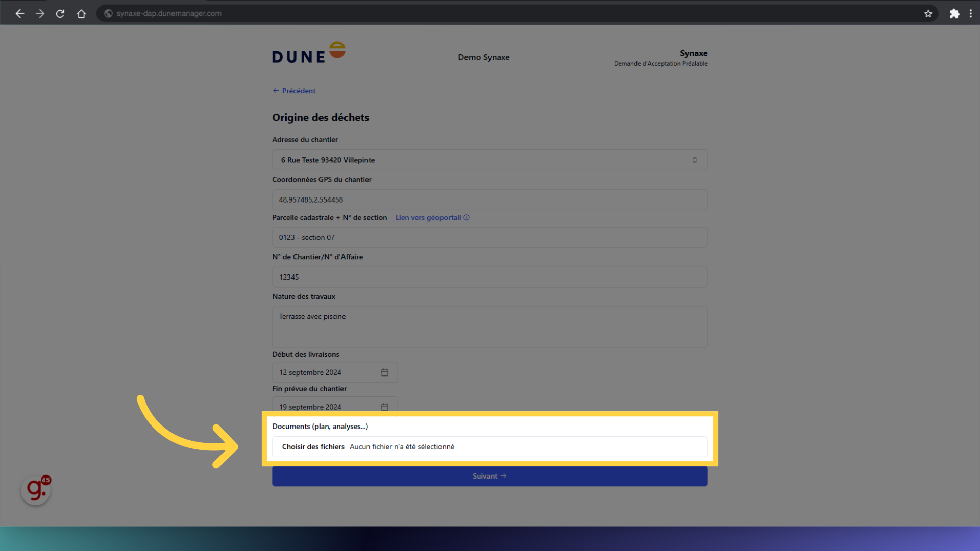Image resolution: width=980 pixels, height=551 pixels.
Task: Open the début des livraisons date picker field
Action: pos(327,372)
